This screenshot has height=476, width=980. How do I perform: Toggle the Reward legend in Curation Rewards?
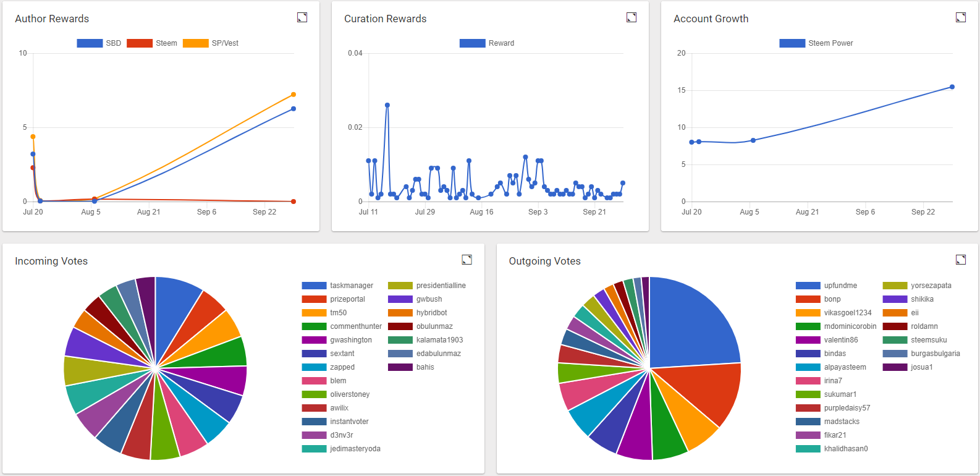click(487, 43)
